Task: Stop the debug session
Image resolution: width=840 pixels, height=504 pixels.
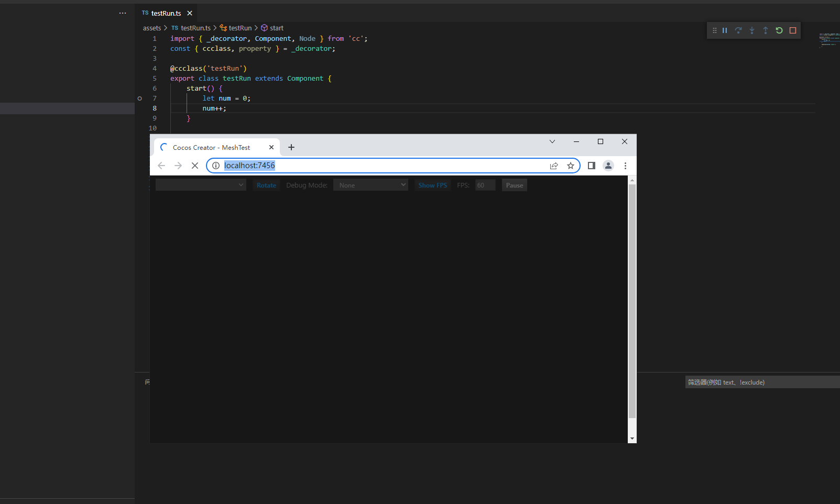Action: (792, 30)
